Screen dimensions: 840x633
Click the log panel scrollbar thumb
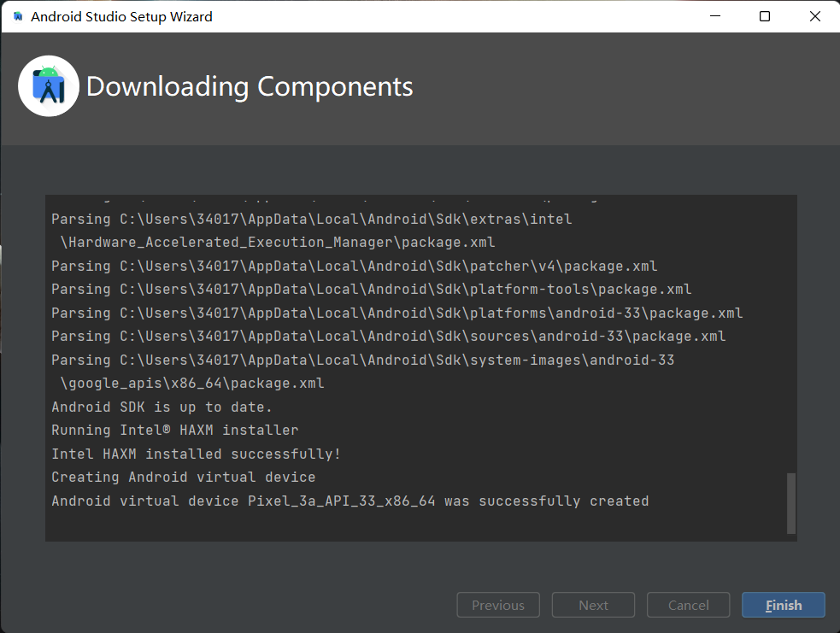[x=790, y=503]
